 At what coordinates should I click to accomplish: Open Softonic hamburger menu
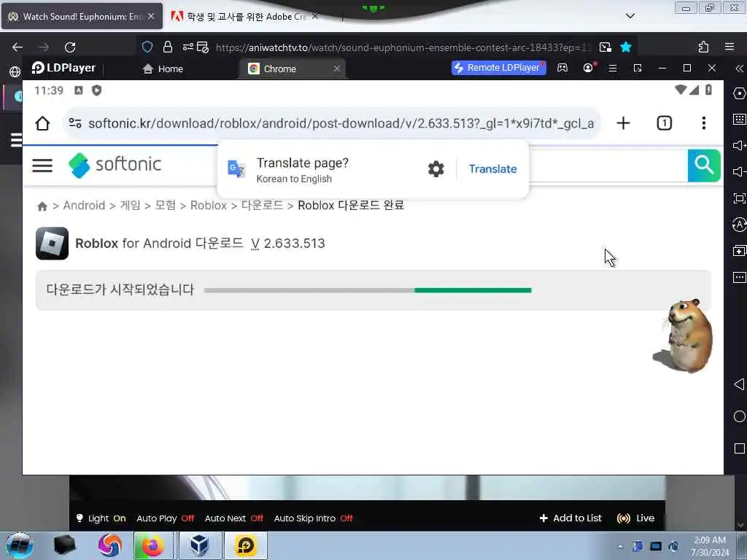coord(42,166)
